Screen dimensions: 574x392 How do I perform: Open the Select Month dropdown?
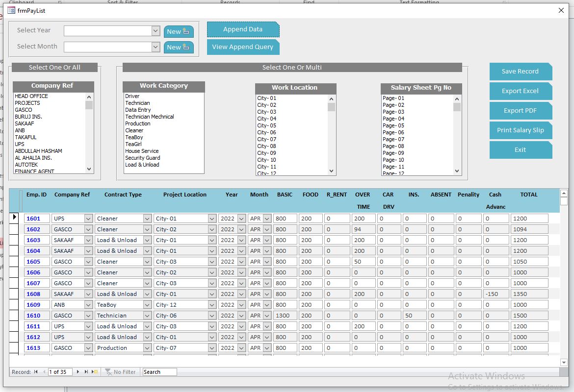[x=155, y=46]
